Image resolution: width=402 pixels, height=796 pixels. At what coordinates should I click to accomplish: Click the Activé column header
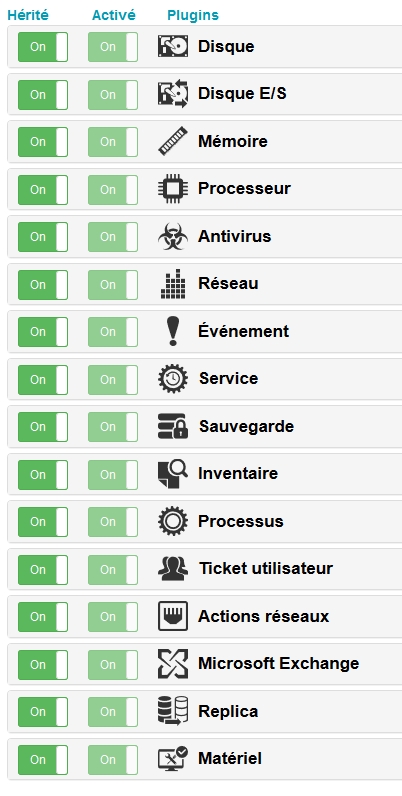coord(114,15)
